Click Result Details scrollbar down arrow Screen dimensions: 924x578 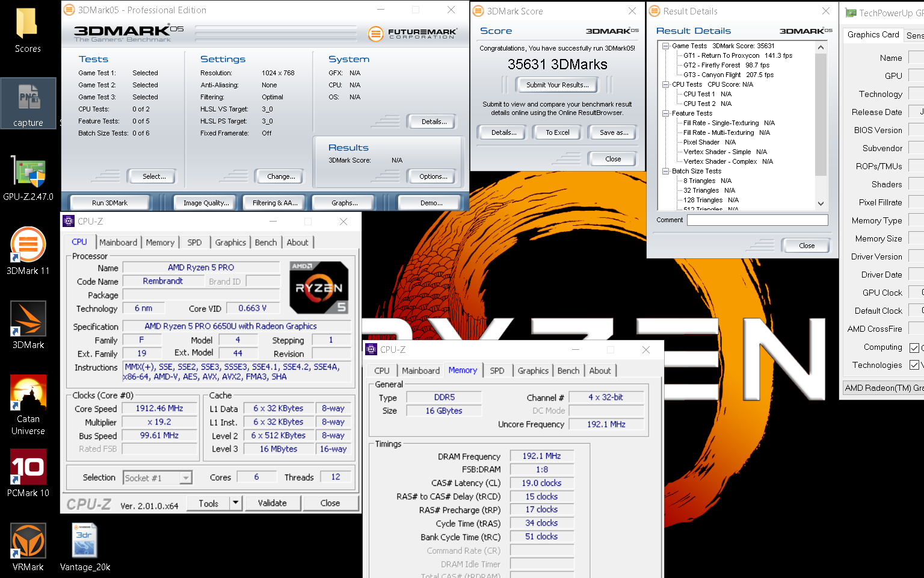coord(821,204)
